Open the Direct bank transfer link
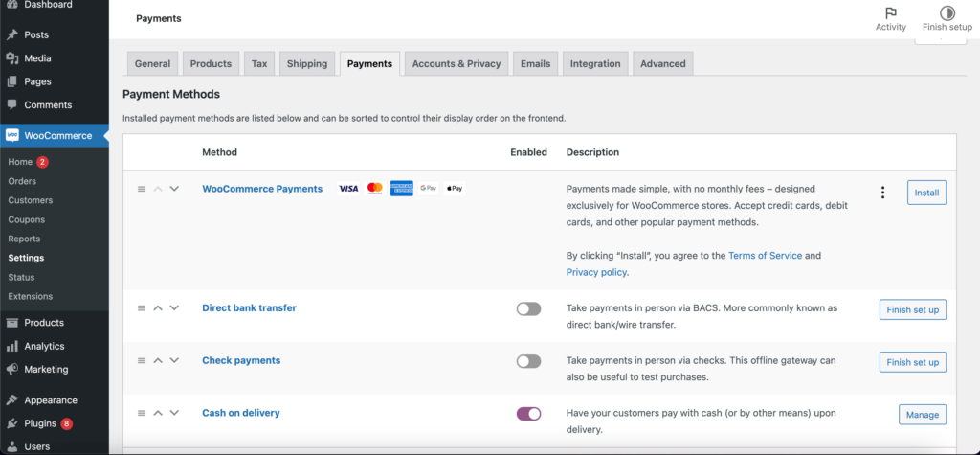The image size is (980, 455). point(250,307)
